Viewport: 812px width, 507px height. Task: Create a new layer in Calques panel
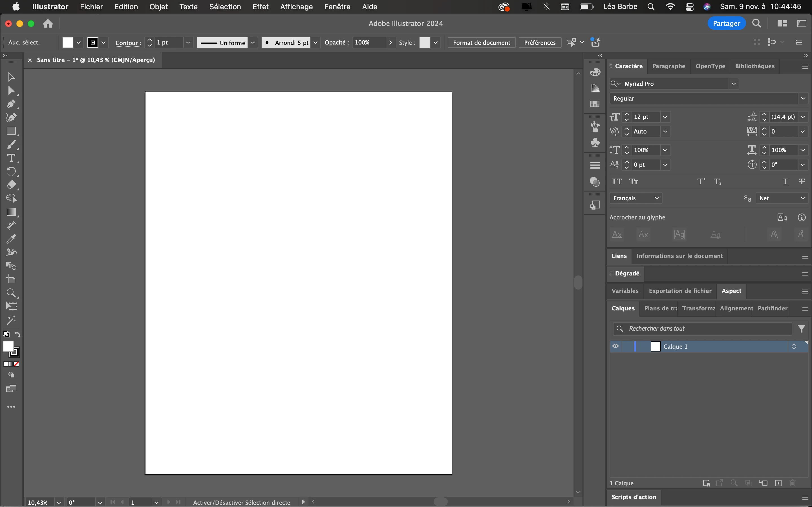coord(778,483)
